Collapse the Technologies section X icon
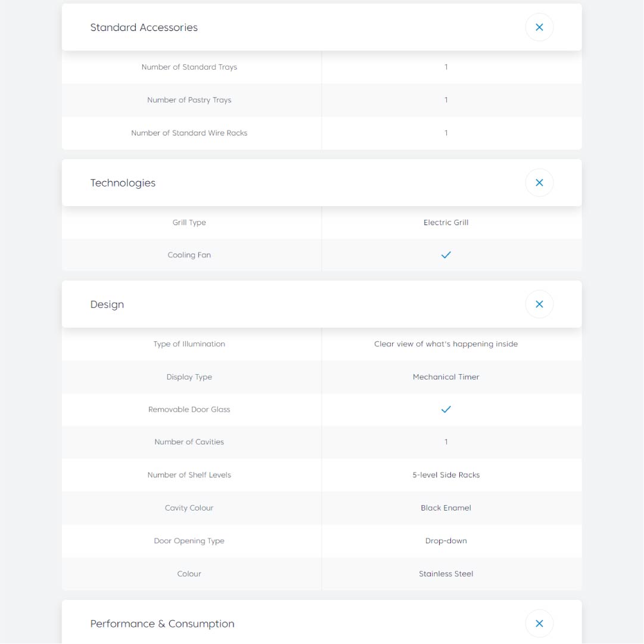 539,183
